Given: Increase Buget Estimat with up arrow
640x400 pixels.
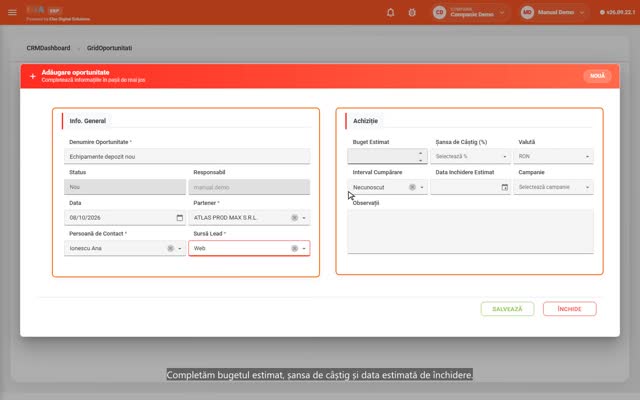Looking at the screenshot, I should 420,153.
